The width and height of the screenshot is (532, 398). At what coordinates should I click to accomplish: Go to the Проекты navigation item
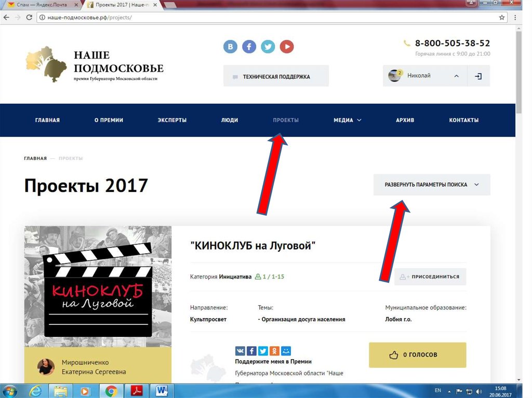point(286,120)
